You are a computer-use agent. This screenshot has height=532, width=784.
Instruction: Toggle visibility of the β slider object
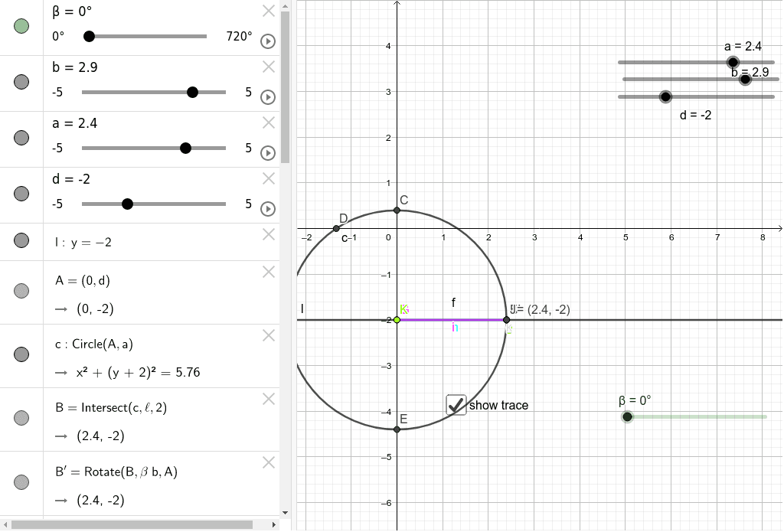[x=21, y=26]
